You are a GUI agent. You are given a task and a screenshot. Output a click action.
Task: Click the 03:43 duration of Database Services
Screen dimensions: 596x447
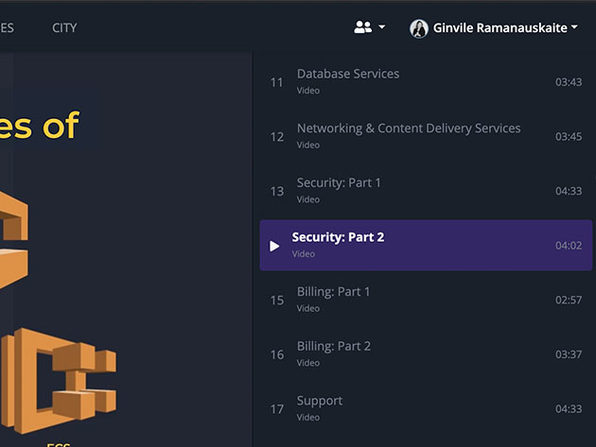[568, 82]
